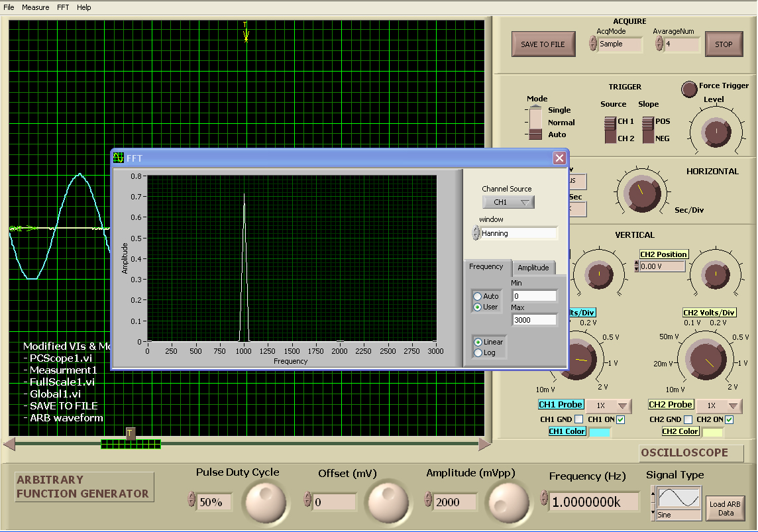758x532 pixels.
Task: Click the Pulse Duty Cycle knob
Action: [266, 502]
